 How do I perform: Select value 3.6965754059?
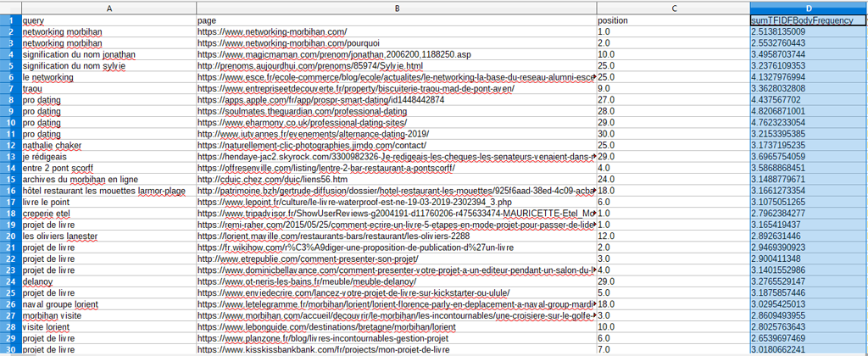click(809, 157)
